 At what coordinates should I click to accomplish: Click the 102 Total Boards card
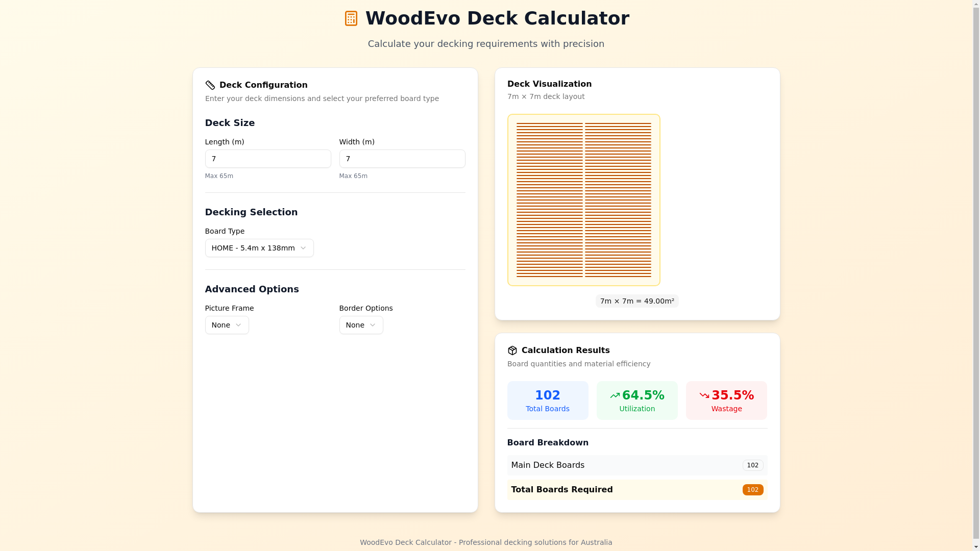548,400
